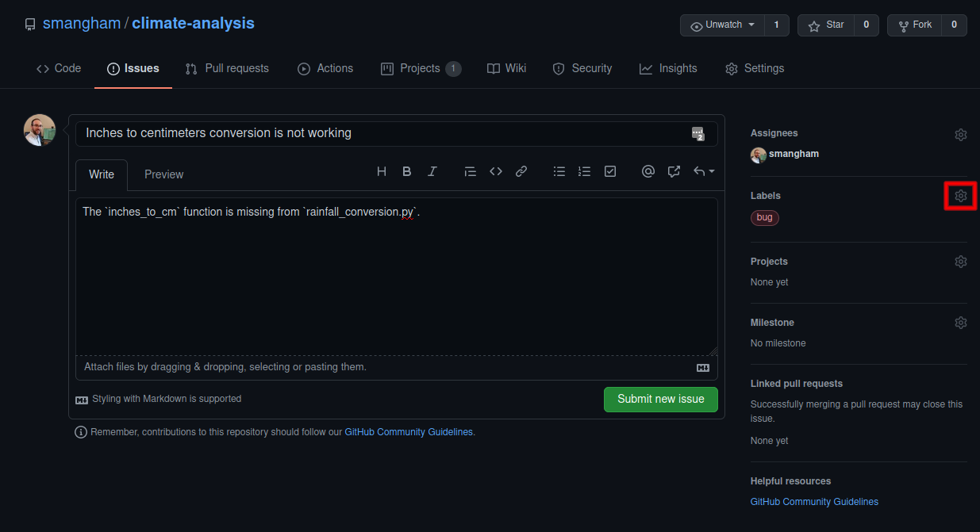The width and height of the screenshot is (980, 532).
Task: Insert a quote block
Action: pos(471,171)
